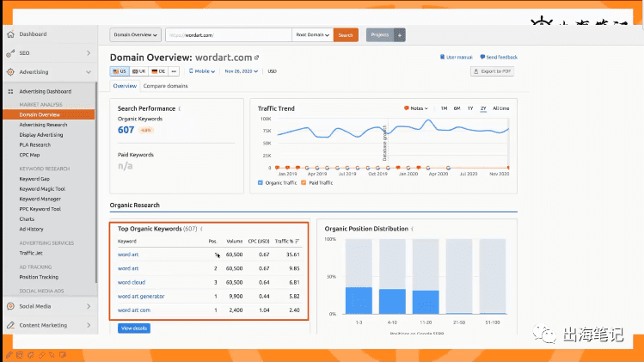Switch to the Compare domains tab
Image resolution: width=644 pixels, height=362 pixels.
tap(166, 86)
